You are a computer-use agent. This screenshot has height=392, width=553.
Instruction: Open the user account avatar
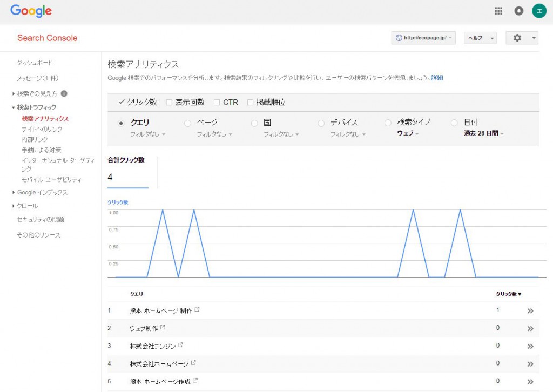(538, 11)
